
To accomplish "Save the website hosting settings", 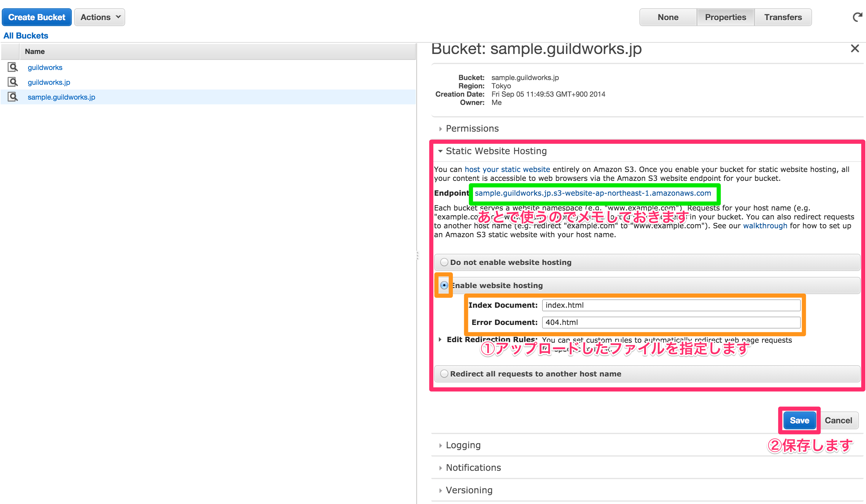I will click(799, 420).
